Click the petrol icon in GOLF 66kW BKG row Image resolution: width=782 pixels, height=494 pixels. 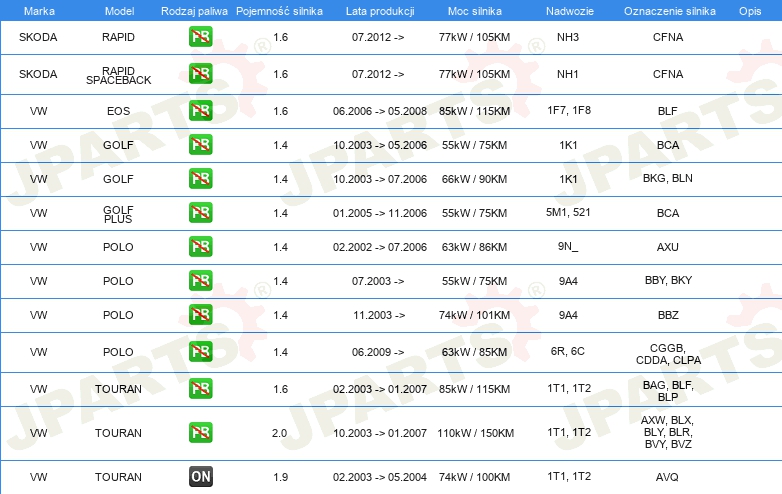(200, 178)
